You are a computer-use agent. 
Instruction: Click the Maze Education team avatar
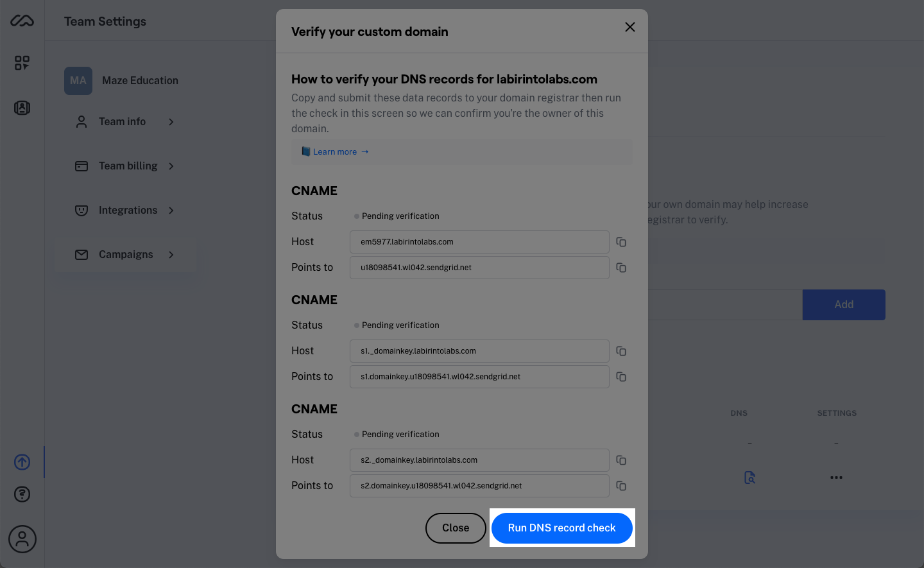78,80
